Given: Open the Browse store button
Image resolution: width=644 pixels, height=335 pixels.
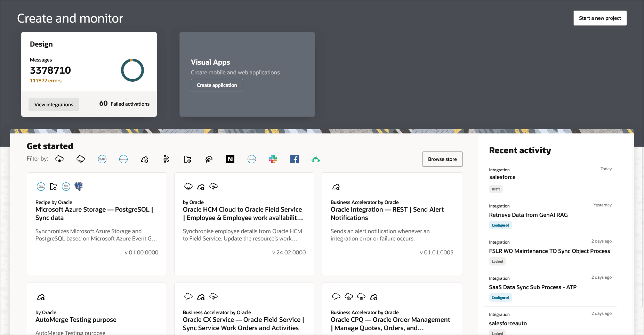Looking at the screenshot, I should [442, 159].
